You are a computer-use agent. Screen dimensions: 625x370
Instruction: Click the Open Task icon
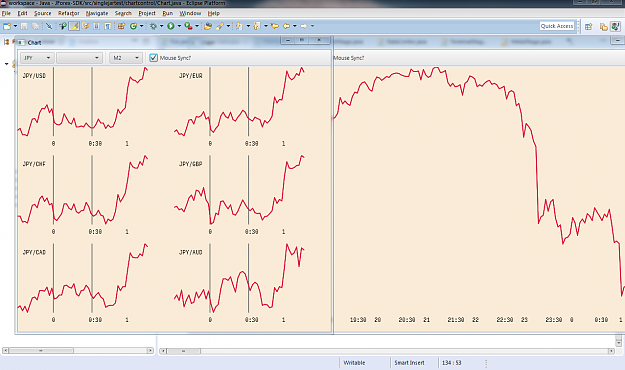pyautogui.click(x=208, y=26)
